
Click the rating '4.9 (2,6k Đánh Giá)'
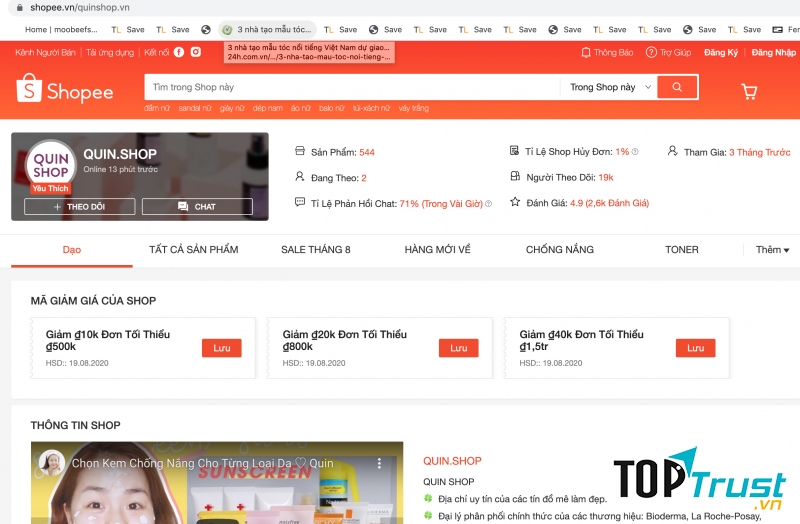click(x=610, y=203)
